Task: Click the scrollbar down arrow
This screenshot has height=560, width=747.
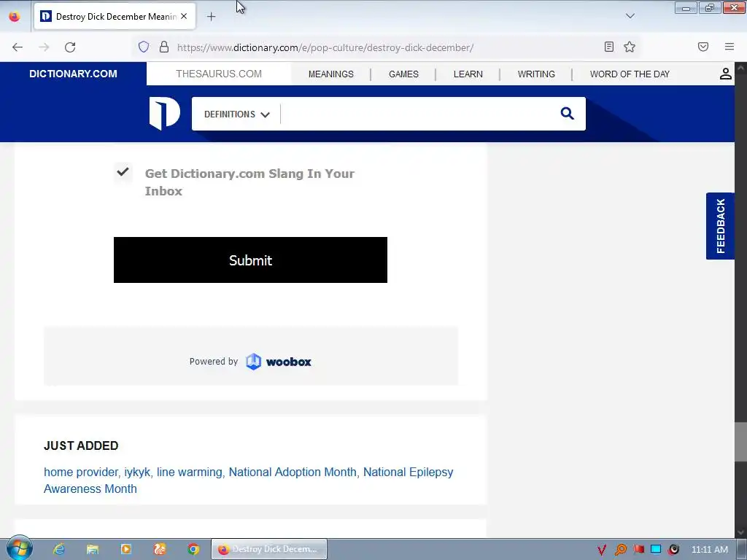Action: pos(740,532)
